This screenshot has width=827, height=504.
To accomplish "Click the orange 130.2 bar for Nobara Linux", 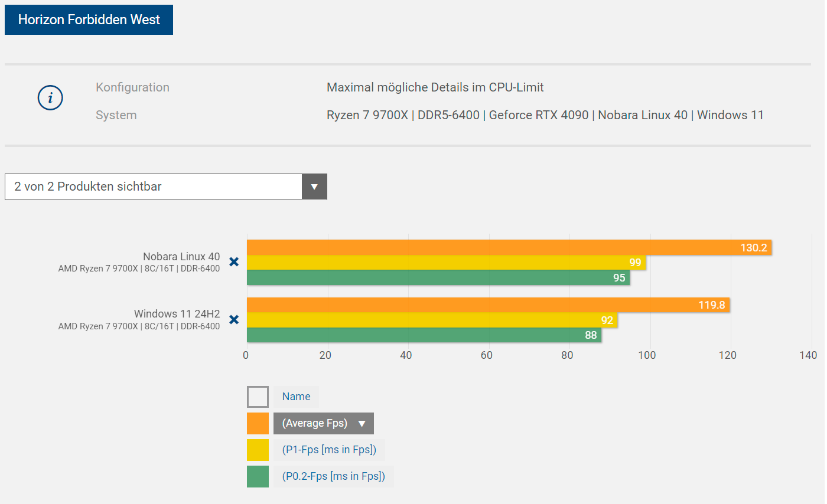I will 509,247.
